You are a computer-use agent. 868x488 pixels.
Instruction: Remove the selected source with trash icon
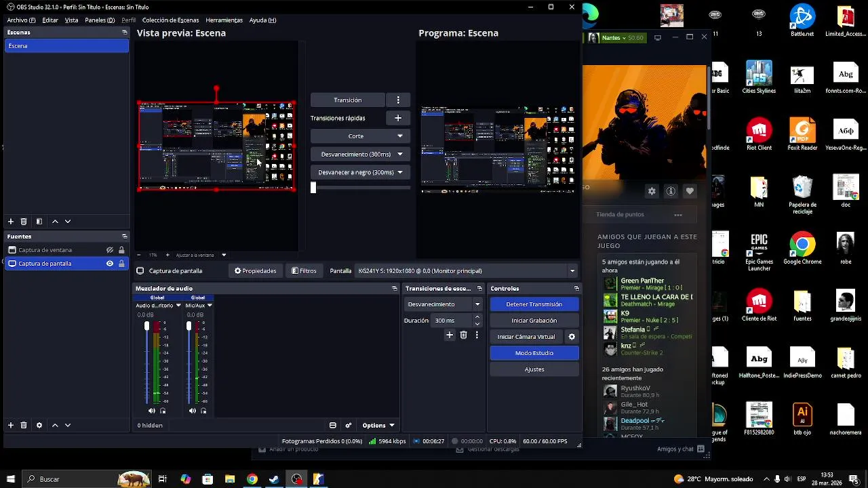24,425
